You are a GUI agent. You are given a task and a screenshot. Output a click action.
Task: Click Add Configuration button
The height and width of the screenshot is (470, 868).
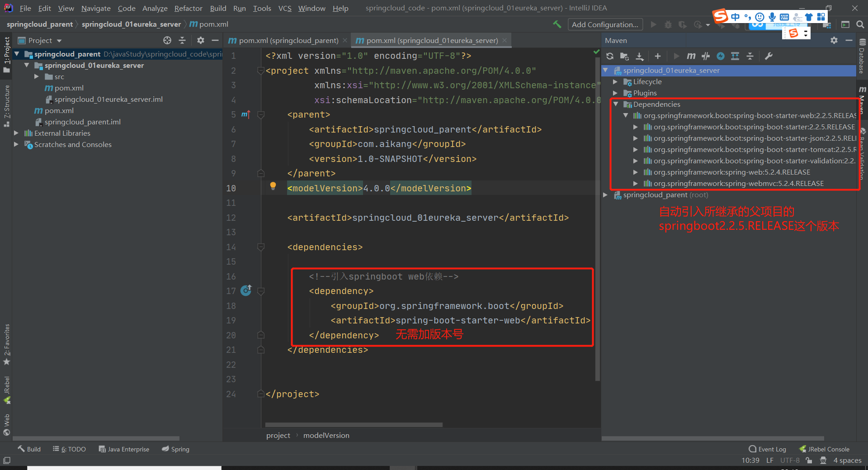[x=605, y=24]
